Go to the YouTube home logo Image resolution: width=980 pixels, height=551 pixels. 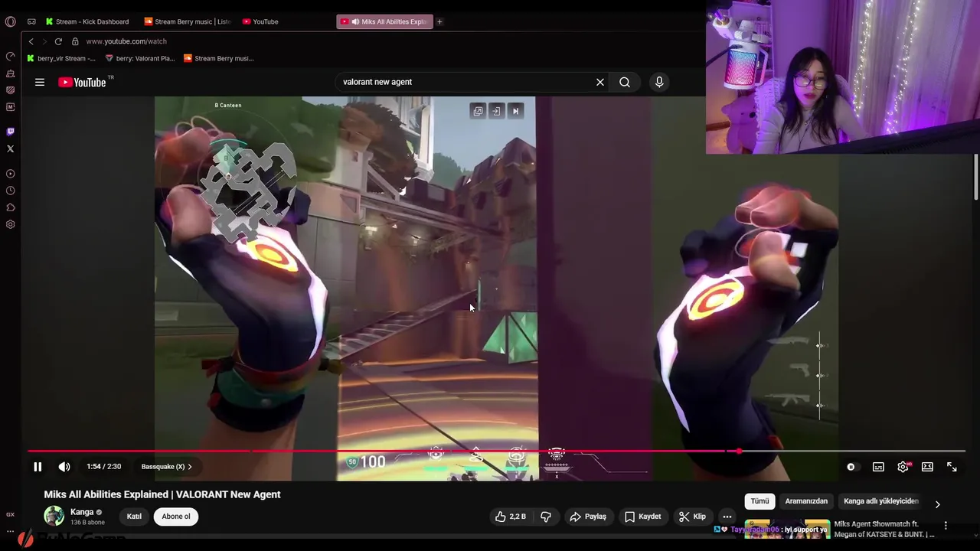[83, 82]
